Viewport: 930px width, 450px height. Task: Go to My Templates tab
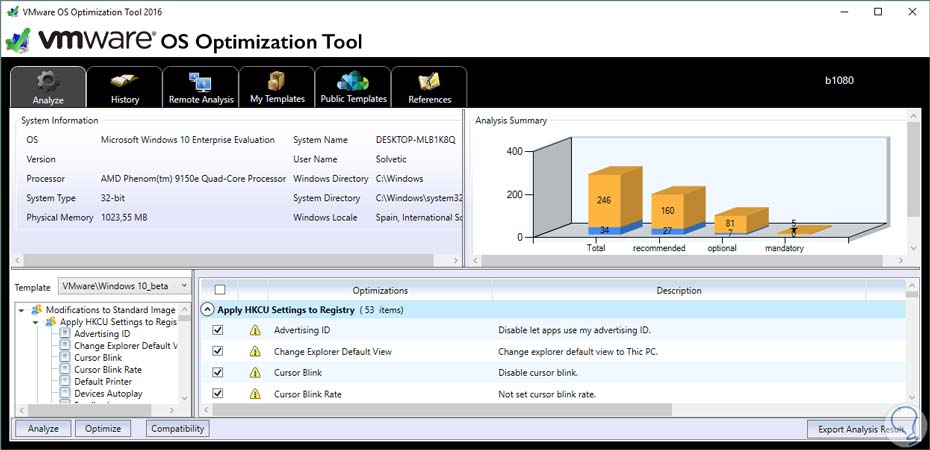pos(277,87)
